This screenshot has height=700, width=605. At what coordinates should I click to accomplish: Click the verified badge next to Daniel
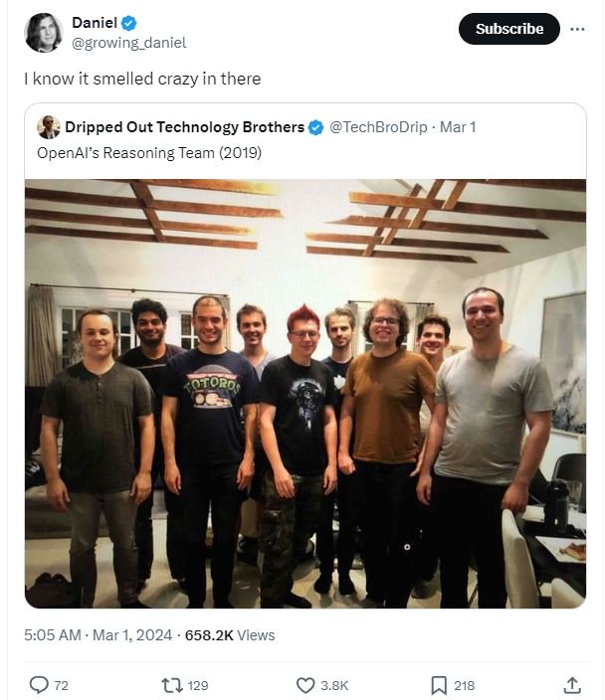(x=129, y=23)
